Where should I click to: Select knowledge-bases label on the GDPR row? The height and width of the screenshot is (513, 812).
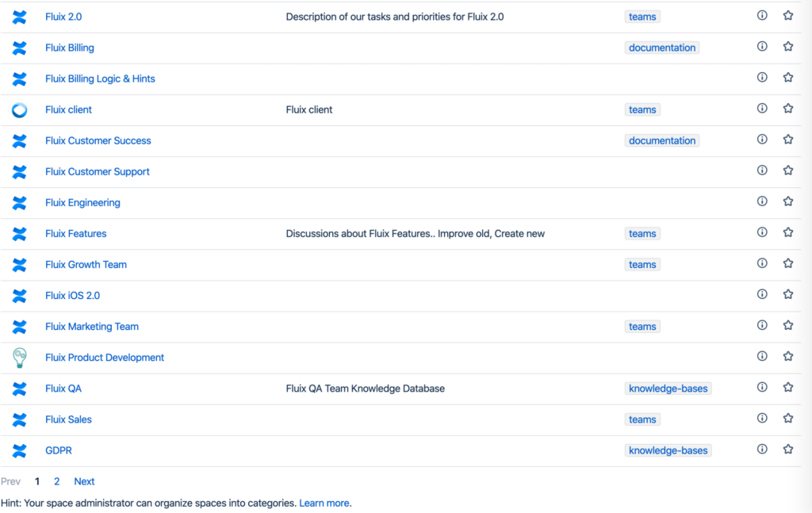[x=668, y=450]
